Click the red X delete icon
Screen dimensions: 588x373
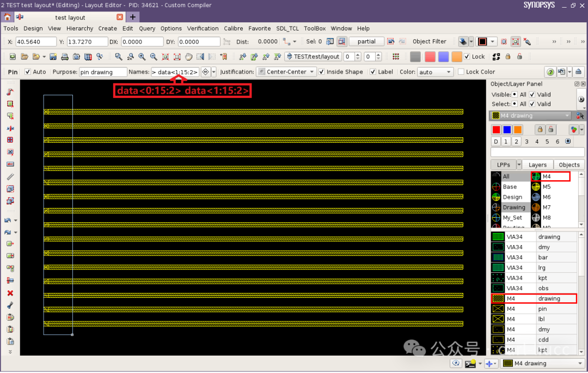point(10,293)
